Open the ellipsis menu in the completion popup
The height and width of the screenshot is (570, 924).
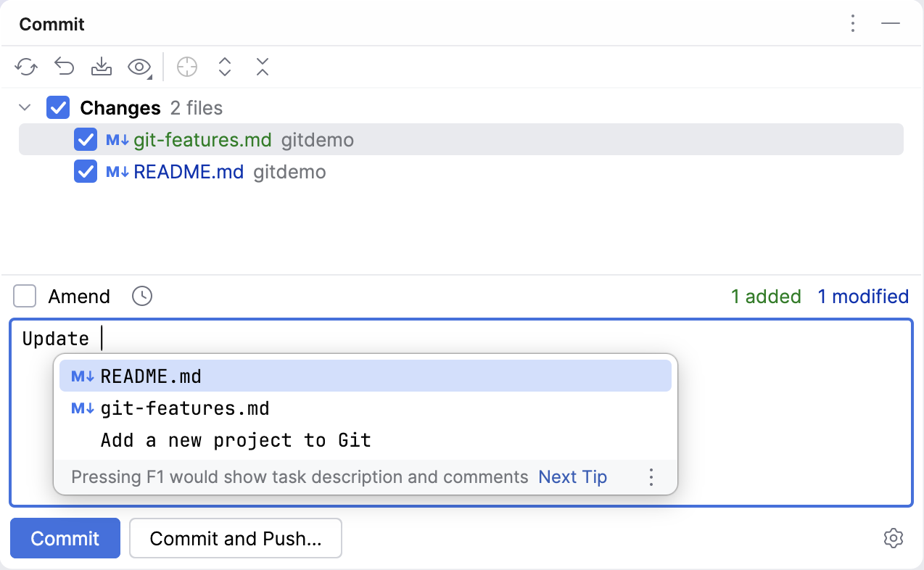pyautogui.click(x=651, y=476)
